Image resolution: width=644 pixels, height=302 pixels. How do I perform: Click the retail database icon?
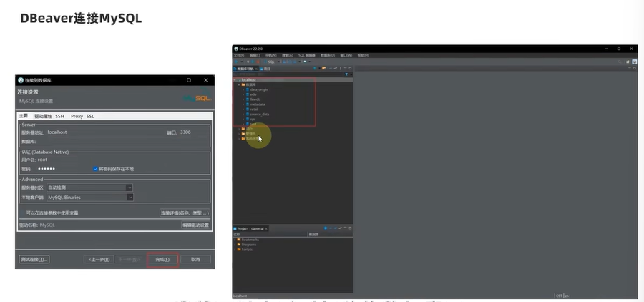tap(248, 109)
